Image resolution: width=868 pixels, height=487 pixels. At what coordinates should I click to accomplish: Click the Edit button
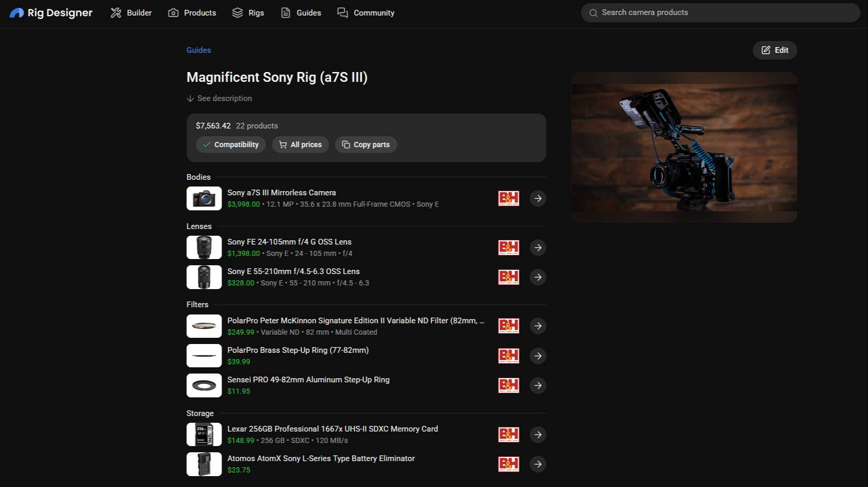pyautogui.click(x=775, y=50)
